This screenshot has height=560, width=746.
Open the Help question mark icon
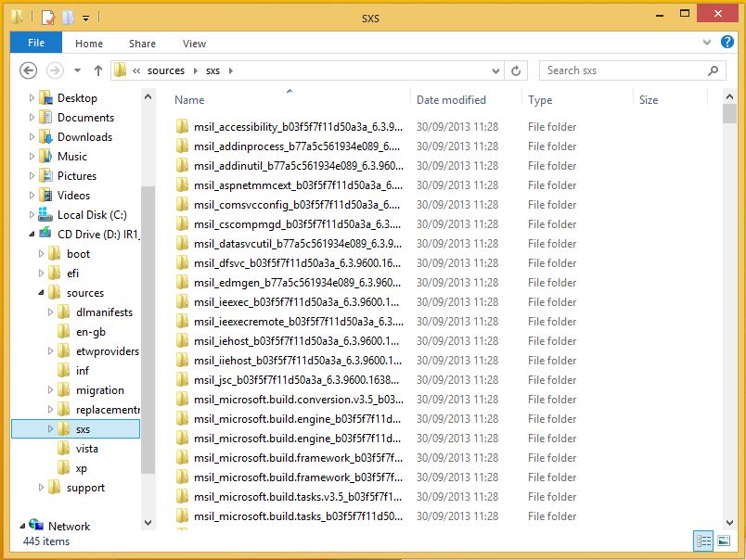pyautogui.click(x=727, y=42)
